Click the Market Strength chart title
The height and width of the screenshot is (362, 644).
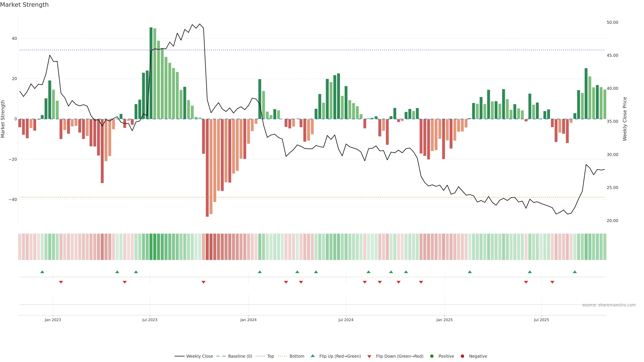click(24, 5)
